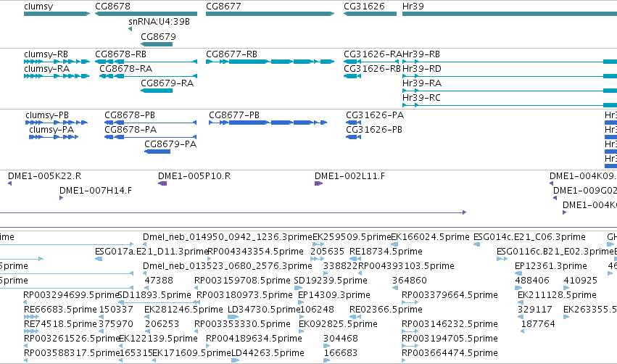The height and width of the screenshot is (364, 617).
Task: Click the CG31626-PA protein feature
Action: (x=353, y=123)
